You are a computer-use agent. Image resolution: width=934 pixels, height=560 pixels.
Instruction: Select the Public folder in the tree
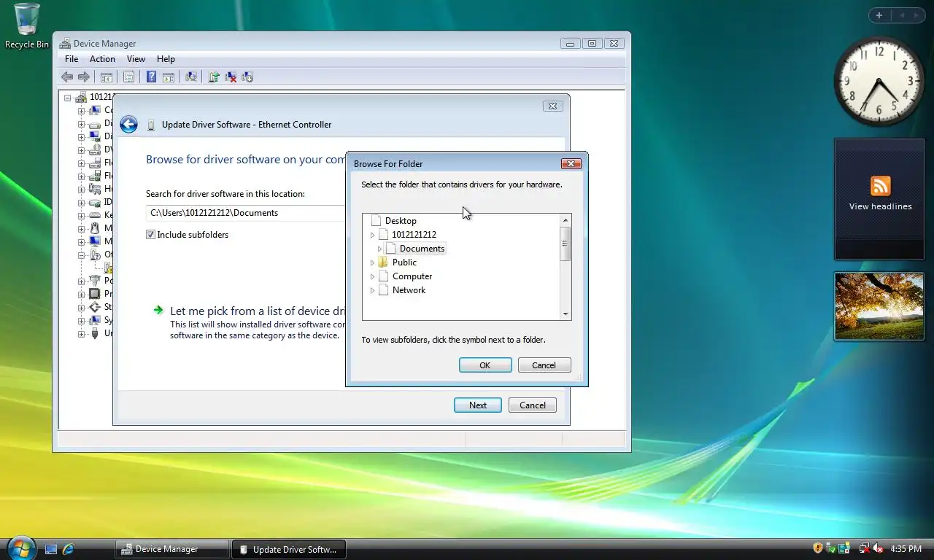click(x=404, y=262)
